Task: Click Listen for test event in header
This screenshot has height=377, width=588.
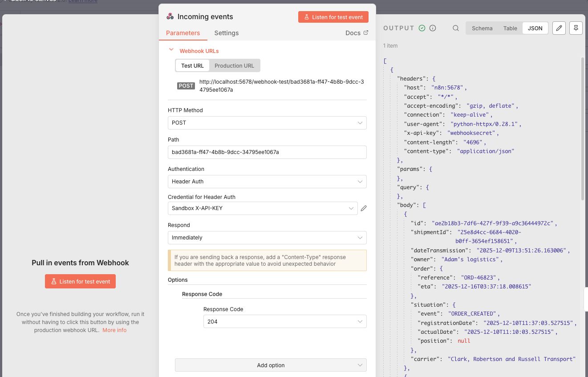Action: pyautogui.click(x=333, y=17)
